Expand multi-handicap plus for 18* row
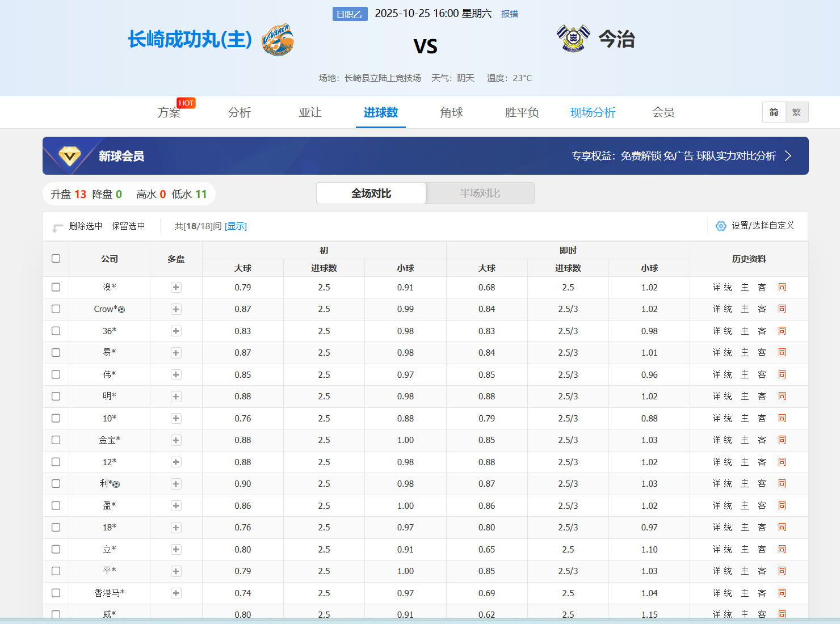Image resolution: width=840 pixels, height=624 pixels. [x=176, y=528]
